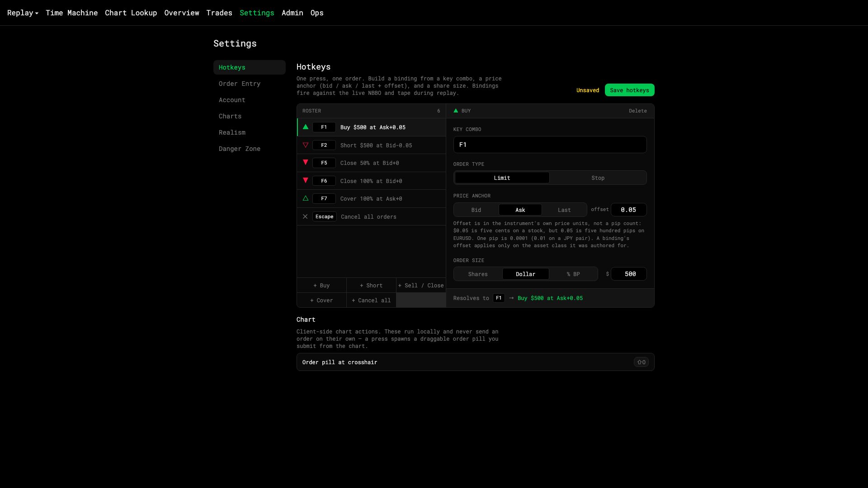Click the F7 key badge in roster
This screenshot has height=488, width=868.
click(x=324, y=198)
